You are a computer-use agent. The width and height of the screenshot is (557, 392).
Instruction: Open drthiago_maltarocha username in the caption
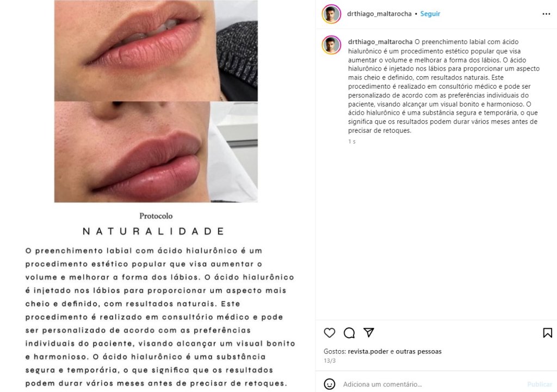[380, 42]
